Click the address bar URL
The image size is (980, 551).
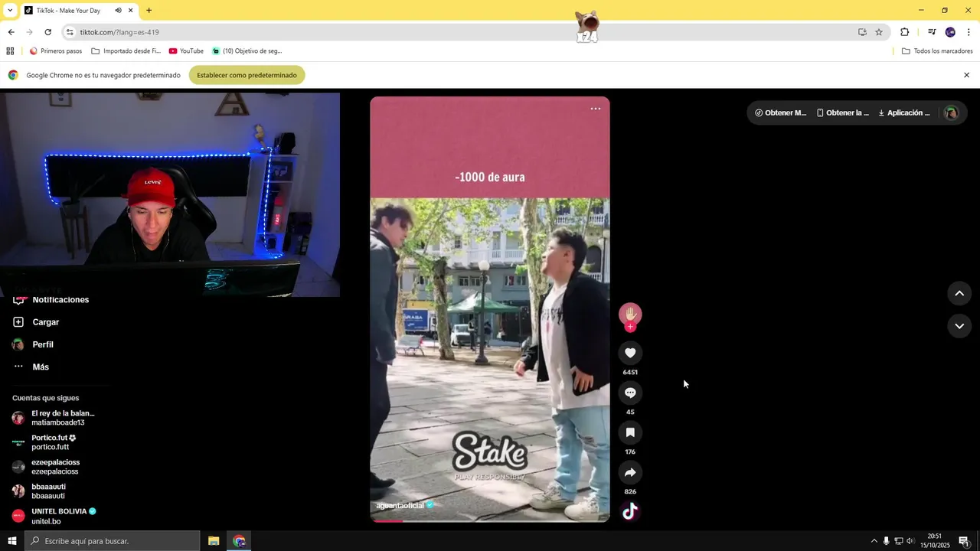[119, 32]
